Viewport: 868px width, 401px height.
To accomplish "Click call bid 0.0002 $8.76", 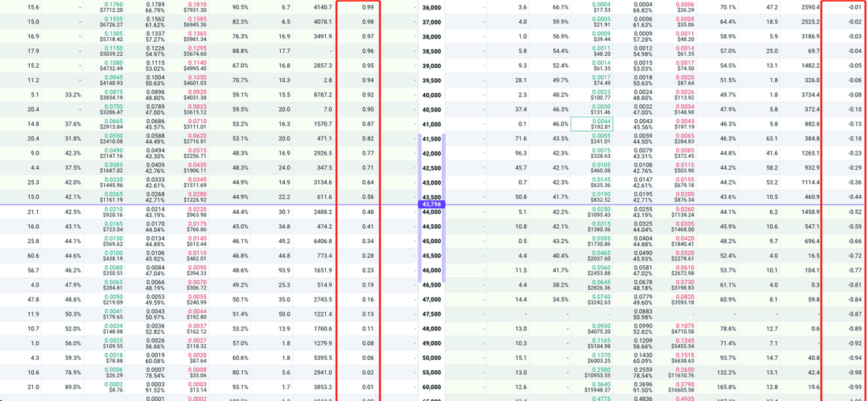I will (x=113, y=387).
